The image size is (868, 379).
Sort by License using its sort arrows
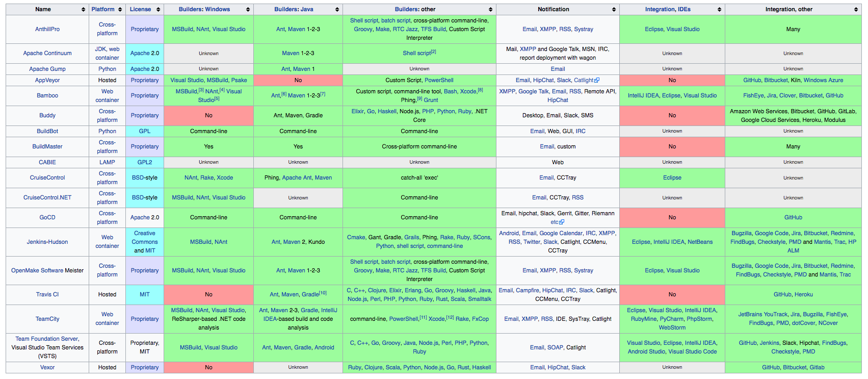159,10
